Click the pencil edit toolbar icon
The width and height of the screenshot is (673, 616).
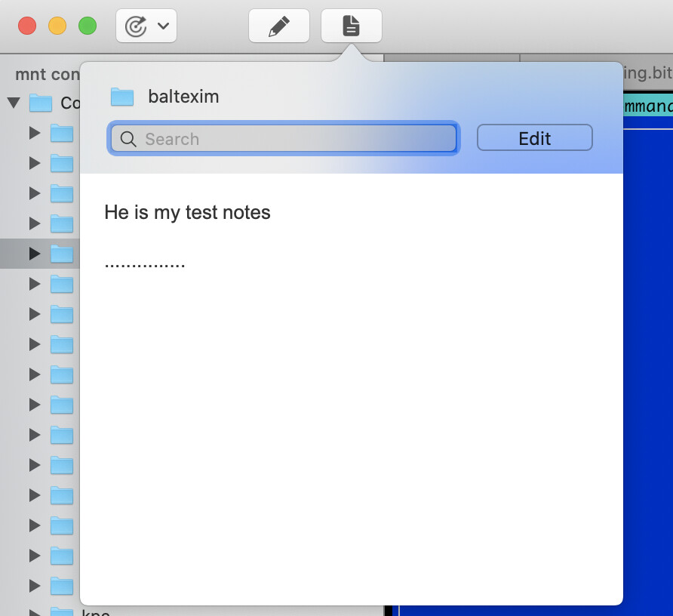[278, 26]
